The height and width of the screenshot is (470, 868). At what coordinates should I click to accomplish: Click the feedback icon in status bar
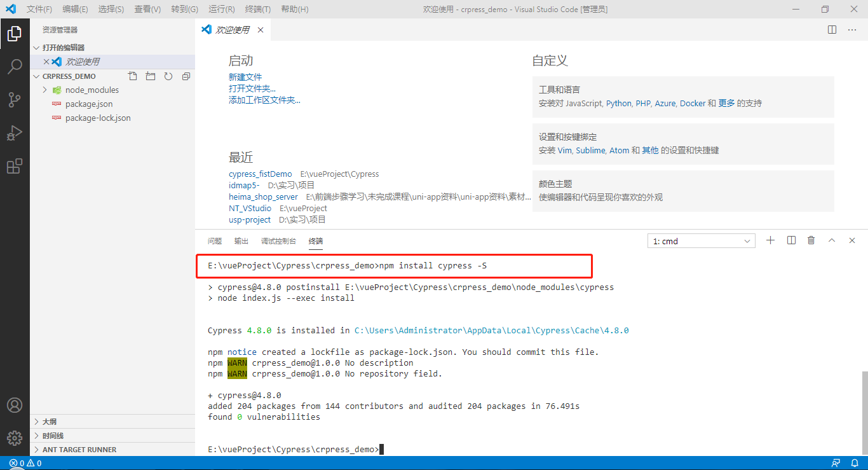pos(836,463)
